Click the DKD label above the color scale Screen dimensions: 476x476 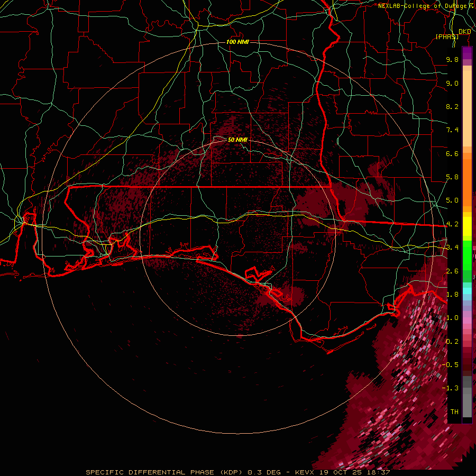pyautogui.click(x=464, y=32)
